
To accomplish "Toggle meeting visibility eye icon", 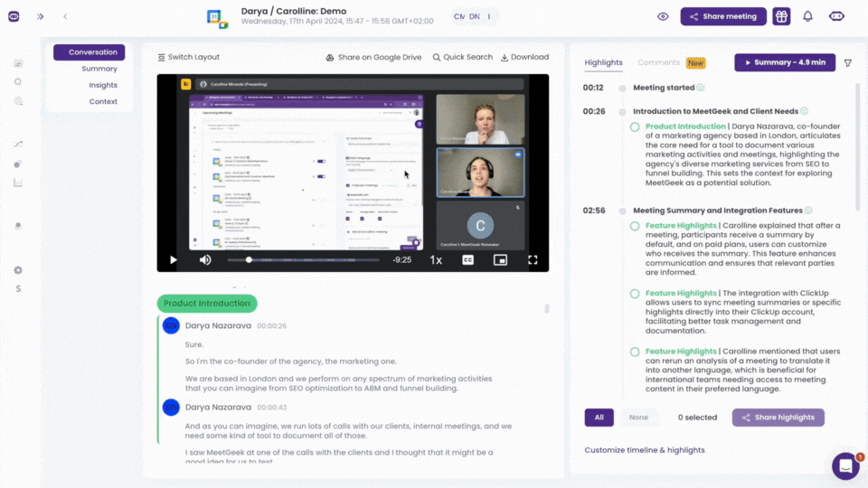I will (x=663, y=16).
